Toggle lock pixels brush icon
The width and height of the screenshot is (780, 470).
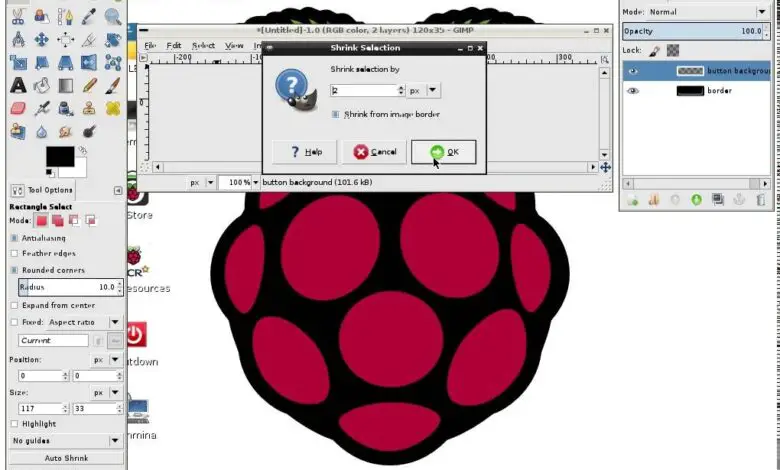point(655,51)
